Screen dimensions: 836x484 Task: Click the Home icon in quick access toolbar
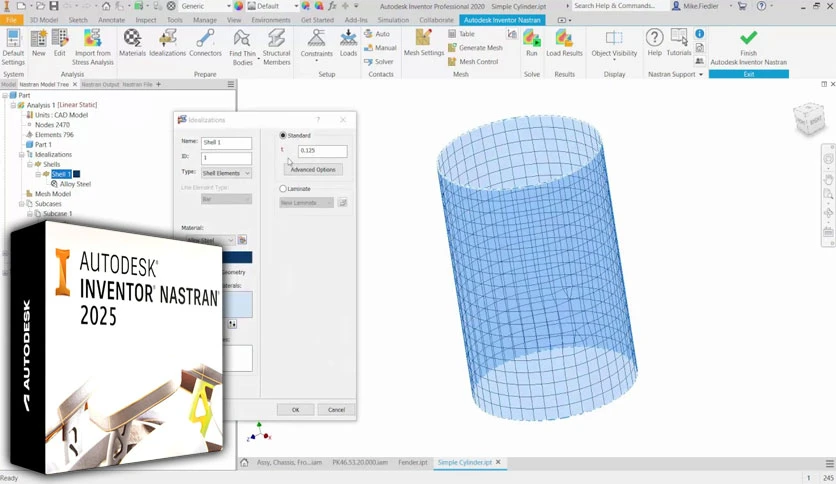tap(106, 6)
